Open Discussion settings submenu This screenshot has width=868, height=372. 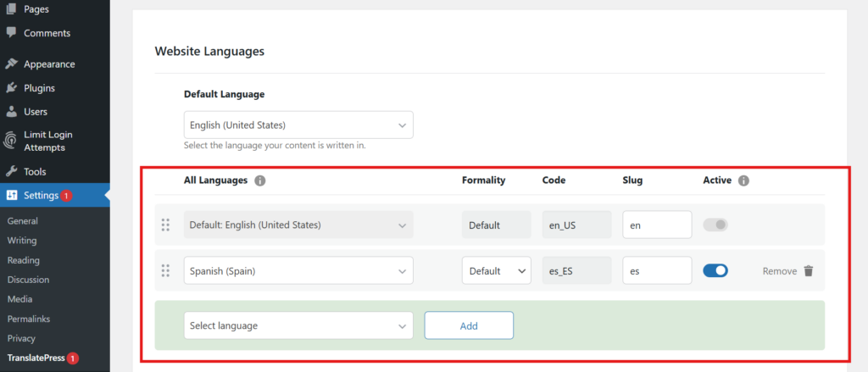coord(28,280)
